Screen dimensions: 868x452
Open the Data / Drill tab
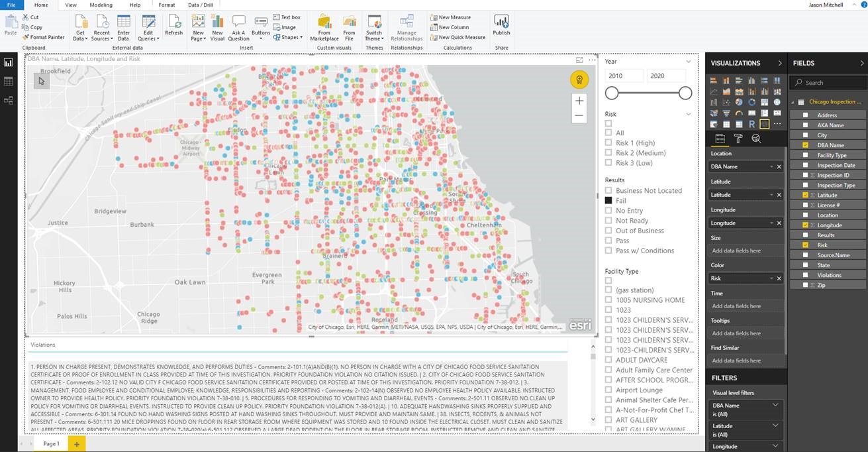click(201, 5)
